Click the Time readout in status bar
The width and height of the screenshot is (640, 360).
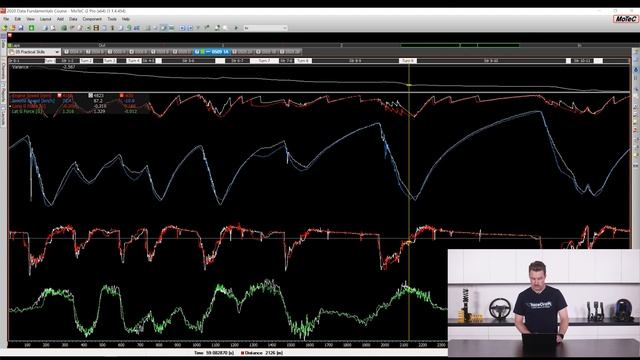(x=214, y=353)
